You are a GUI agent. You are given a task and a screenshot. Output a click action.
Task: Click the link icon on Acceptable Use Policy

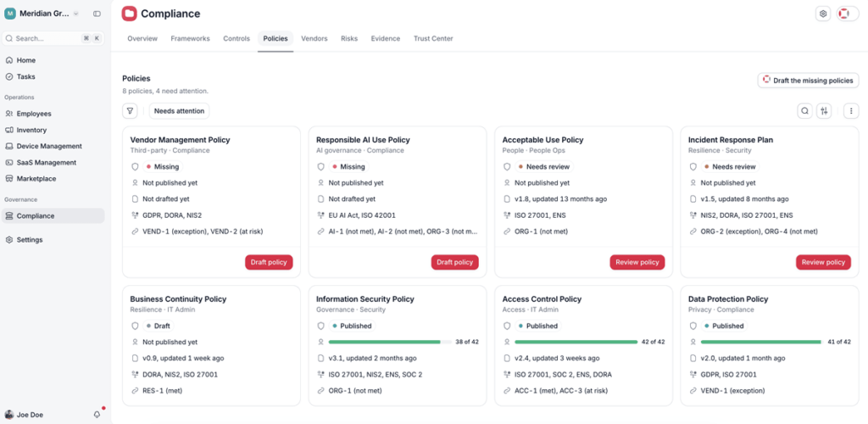(507, 232)
